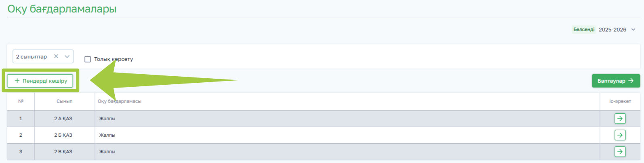Select the '2 А ҚАЗ' class cell
Image resolution: width=644 pixels, height=163 pixels.
pos(63,119)
